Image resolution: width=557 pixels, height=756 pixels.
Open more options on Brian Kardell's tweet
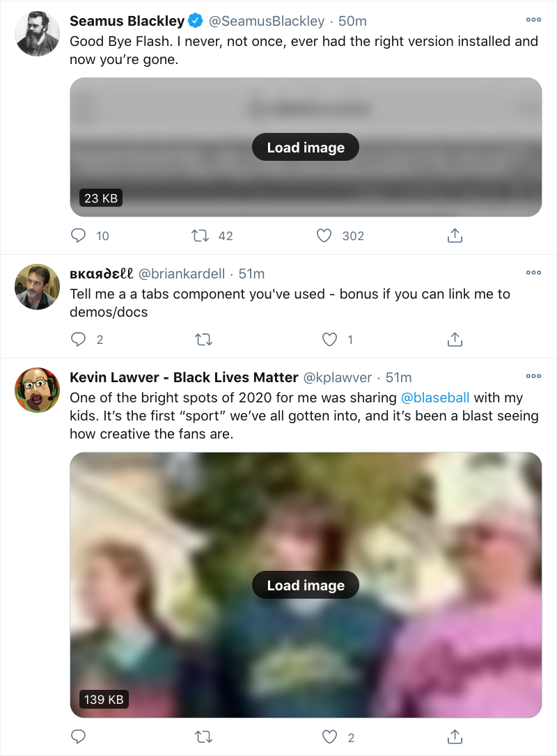tap(533, 272)
